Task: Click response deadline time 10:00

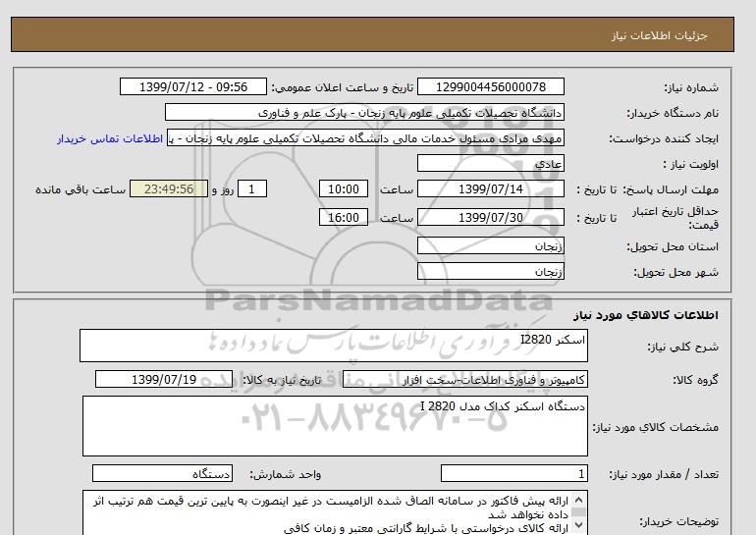Action: (344, 188)
